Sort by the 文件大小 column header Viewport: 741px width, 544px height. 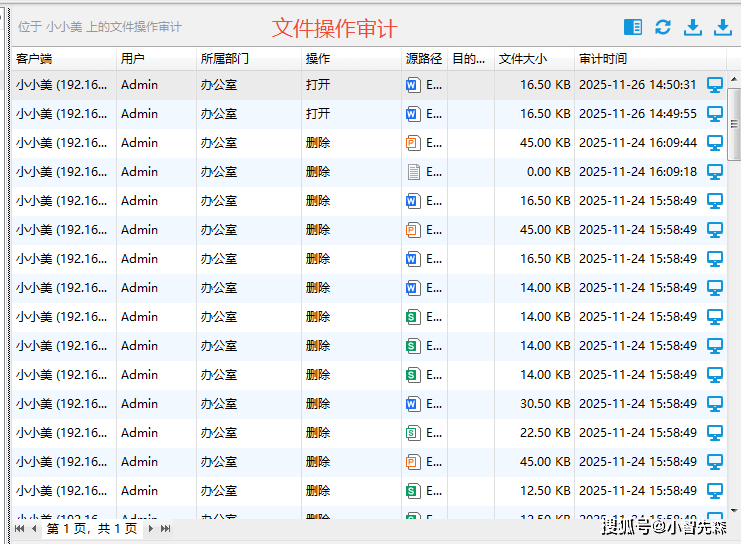tap(523, 59)
